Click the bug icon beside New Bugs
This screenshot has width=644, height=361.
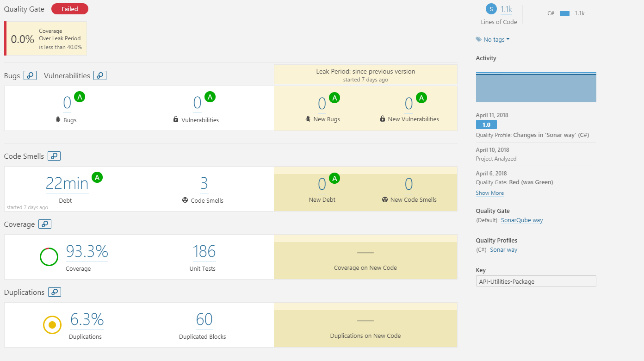pos(308,119)
